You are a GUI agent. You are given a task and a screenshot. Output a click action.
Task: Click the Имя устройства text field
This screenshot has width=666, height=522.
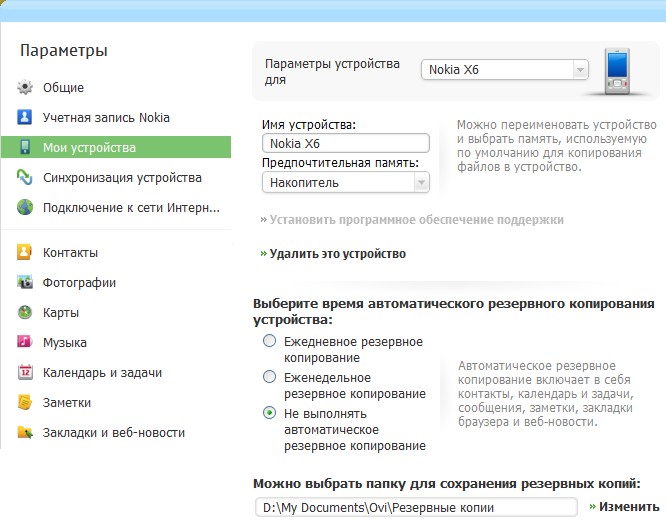pyautogui.click(x=346, y=143)
